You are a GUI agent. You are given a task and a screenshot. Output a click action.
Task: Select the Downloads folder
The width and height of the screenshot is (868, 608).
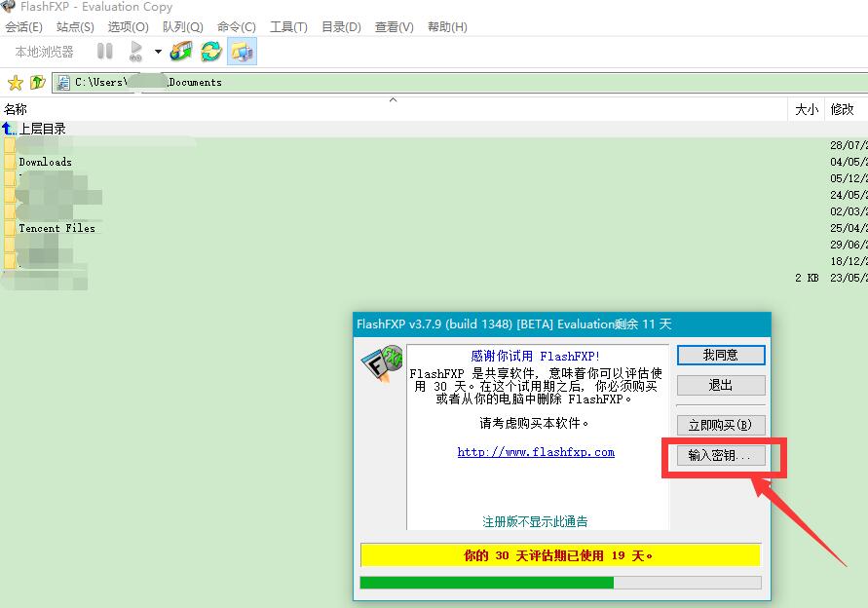(46, 162)
